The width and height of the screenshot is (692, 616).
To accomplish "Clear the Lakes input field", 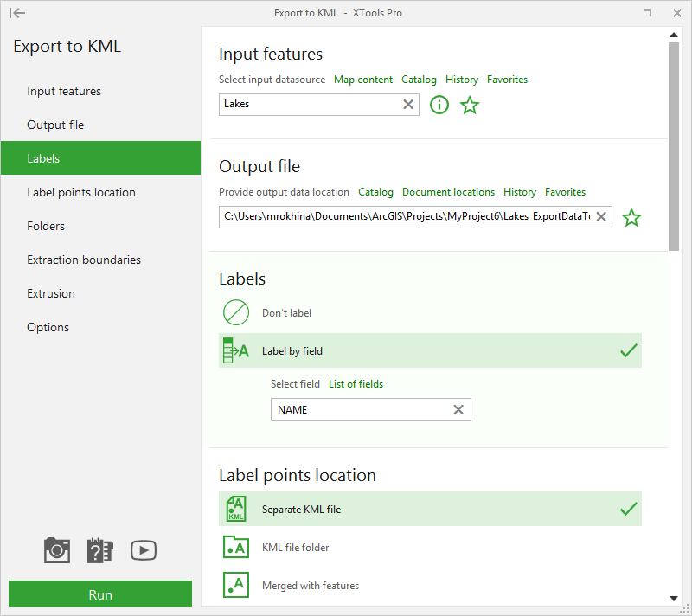I will (x=407, y=104).
